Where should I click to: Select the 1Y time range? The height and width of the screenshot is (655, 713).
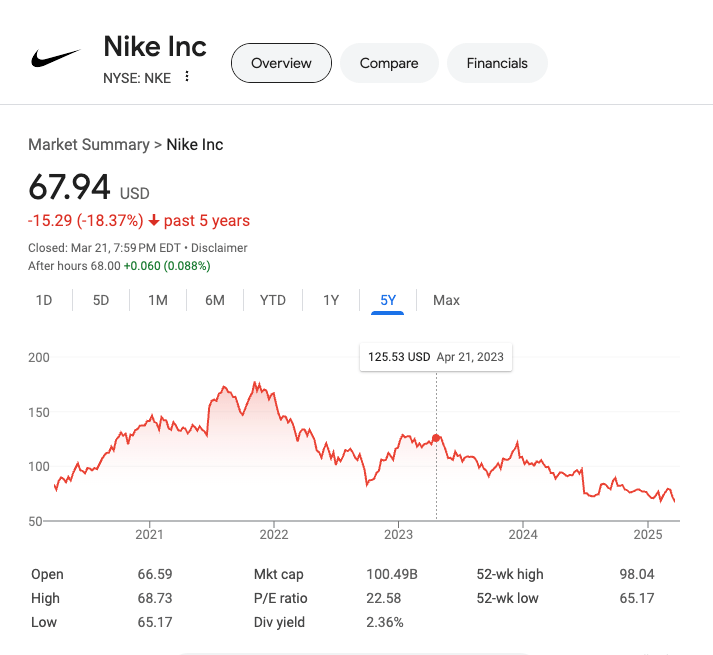pos(331,300)
